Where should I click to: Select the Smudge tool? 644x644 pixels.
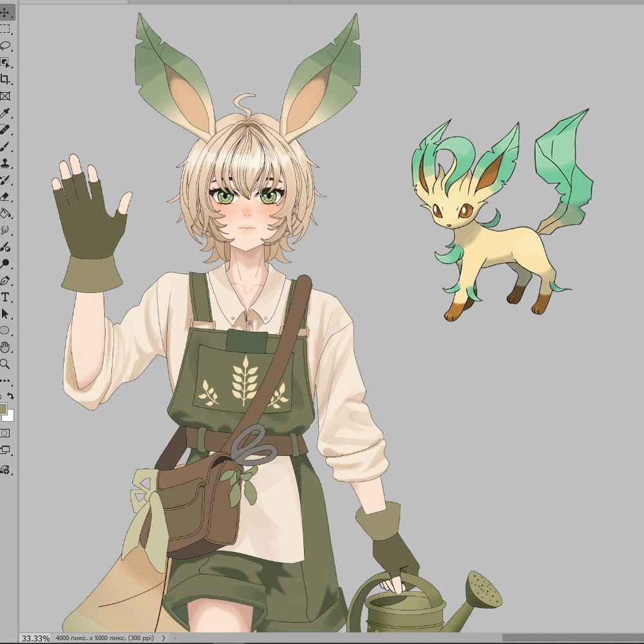tap(5, 231)
